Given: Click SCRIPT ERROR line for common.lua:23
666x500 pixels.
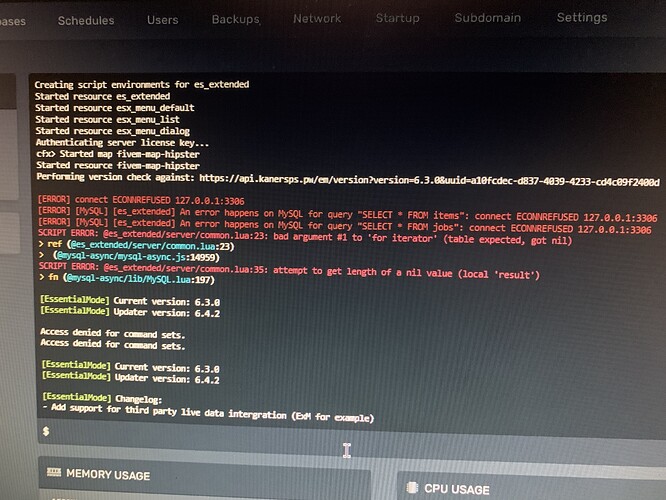Looking at the screenshot, I should click(x=305, y=237).
